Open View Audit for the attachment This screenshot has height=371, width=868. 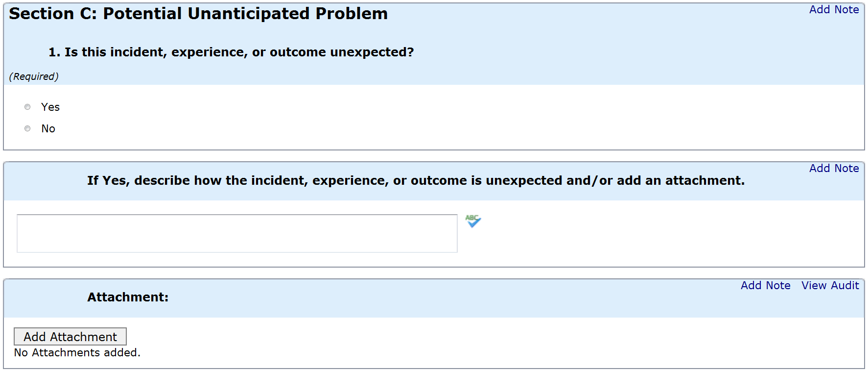[x=830, y=286]
